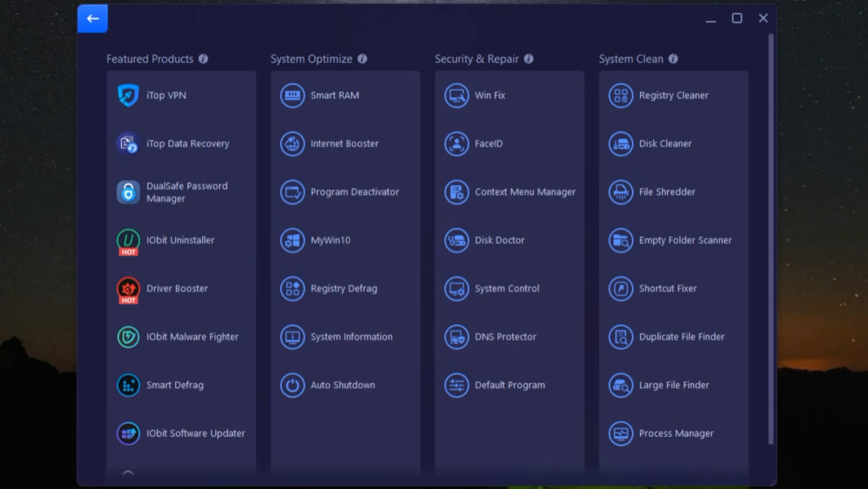This screenshot has height=489, width=868.
Task: Show info for System Clean heading
Action: (x=673, y=59)
